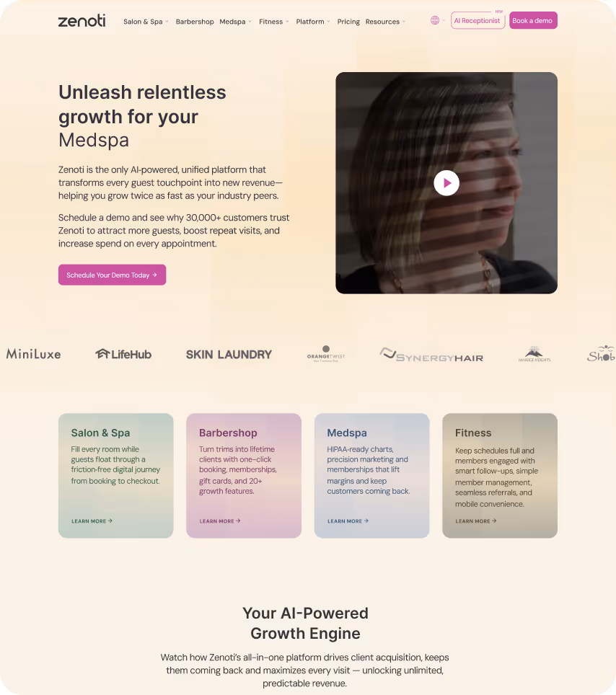Click Schedule Your Demo Today
616x695 pixels.
pos(113,275)
